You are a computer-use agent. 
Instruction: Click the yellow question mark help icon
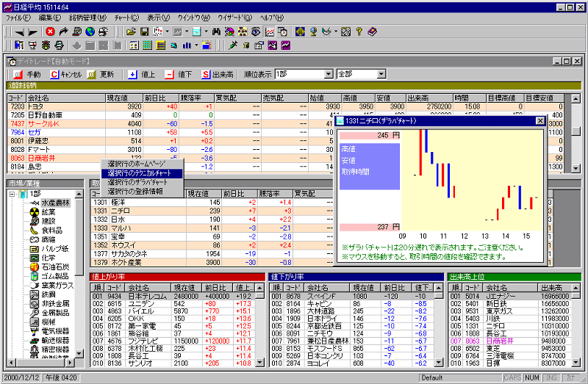click(359, 32)
